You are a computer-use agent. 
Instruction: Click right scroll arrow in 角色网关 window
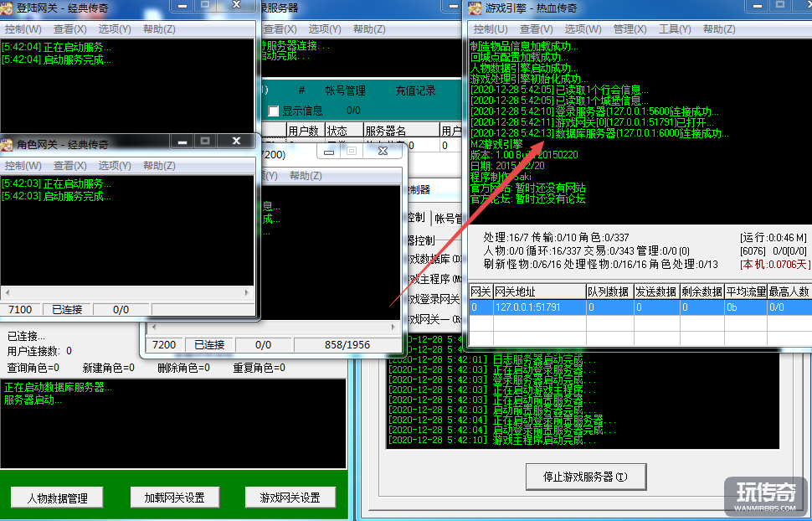pos(247,293)
